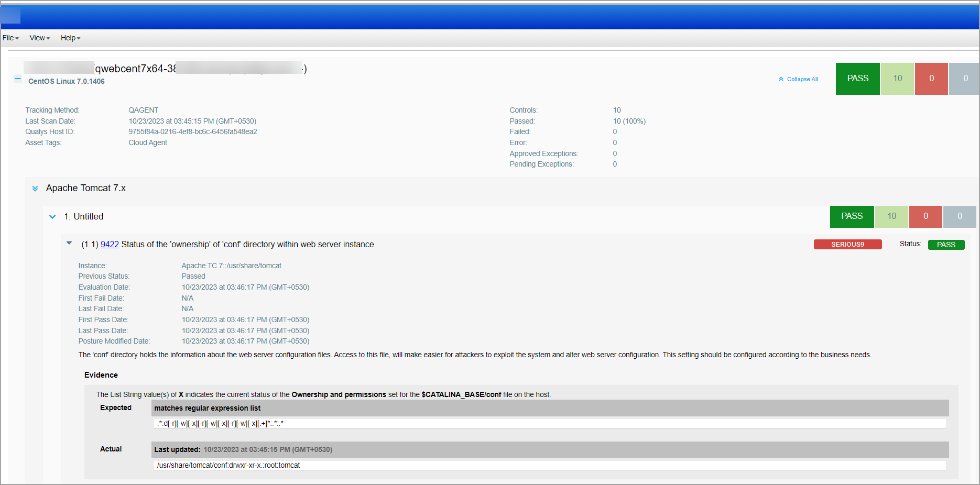Viewport: 980px width, 485px height.
Task: Select the Approved Exceptions label
Action: point(543,153)
